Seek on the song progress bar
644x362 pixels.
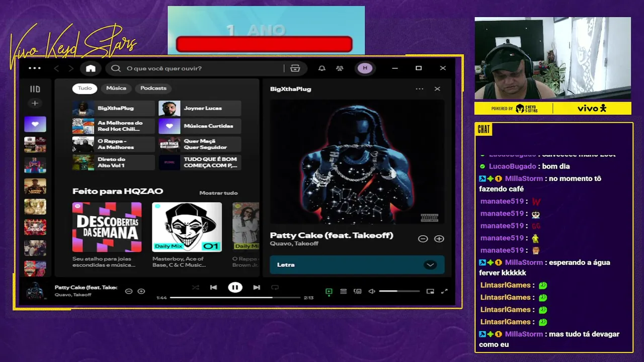[235, 298]
